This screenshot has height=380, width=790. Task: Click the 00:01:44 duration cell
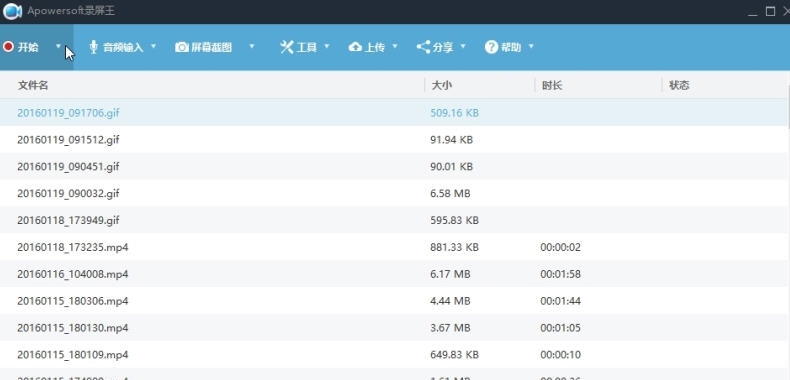[560, 301]
